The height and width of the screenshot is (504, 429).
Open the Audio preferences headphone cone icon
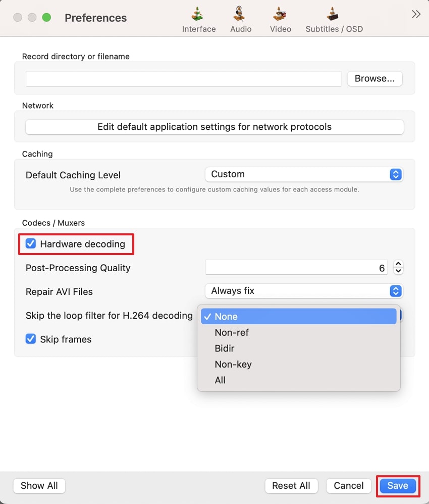239,15
